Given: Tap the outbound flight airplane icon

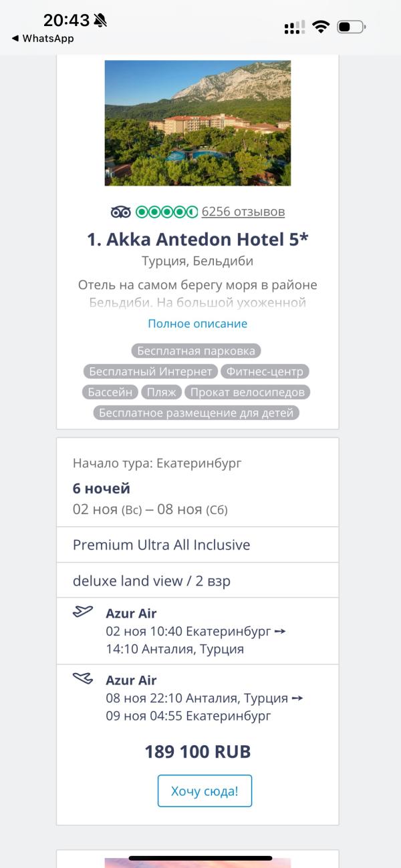Looking at the screenshot, I should 83,612.
